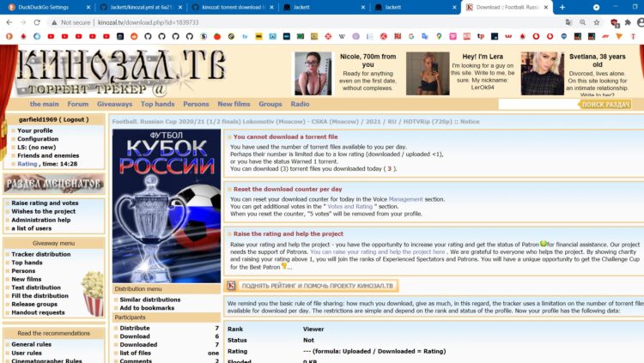The image size is (644, 363).
Task: Open the tv bookmark icon
Action: 246,37
